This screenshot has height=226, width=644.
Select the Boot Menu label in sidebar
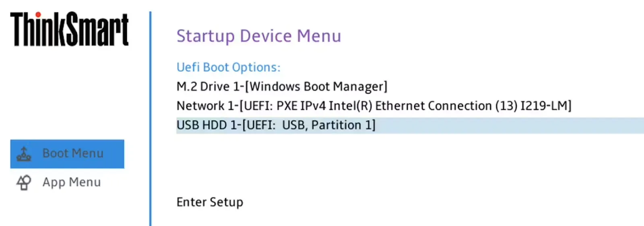point(73,154)
